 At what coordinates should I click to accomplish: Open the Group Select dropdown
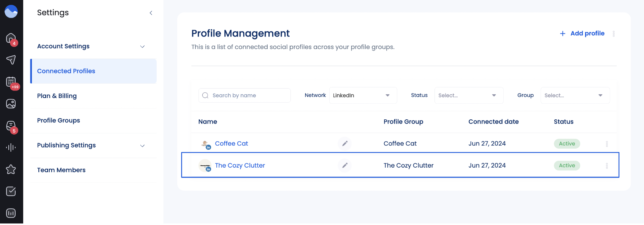pos(575,95)
